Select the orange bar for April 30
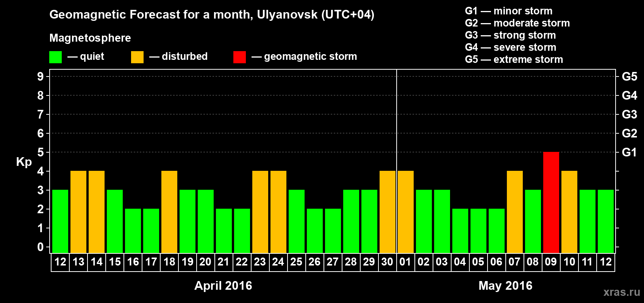Image resolution: width=644 pixels, height=303 pixels. pos(388,212)
